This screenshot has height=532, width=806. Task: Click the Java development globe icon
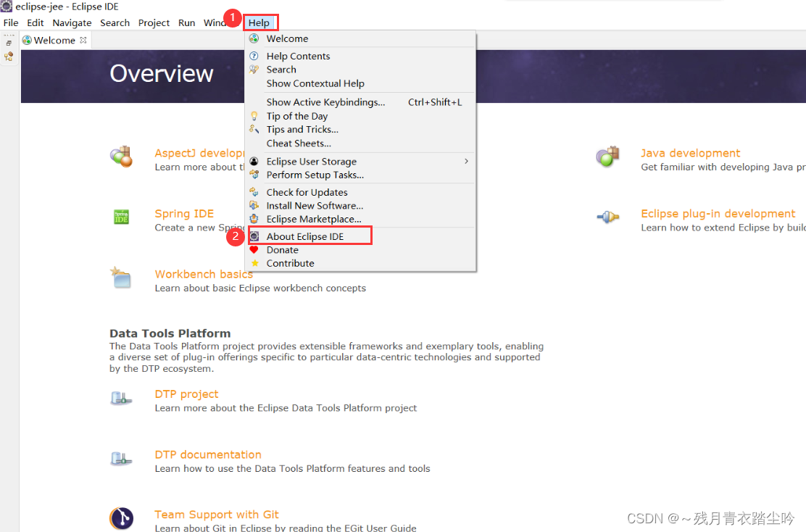[608, 156]
